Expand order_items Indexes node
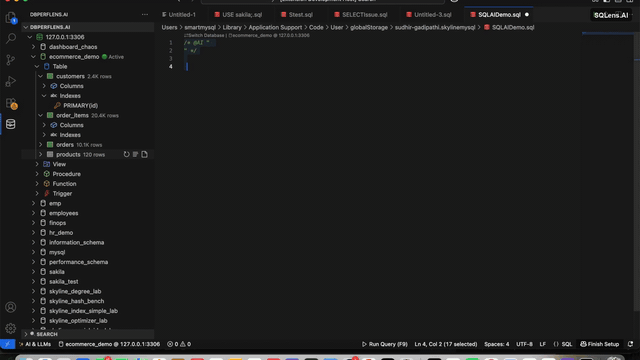The width and height of the screenshot is (640, 360). click(44, 135)
